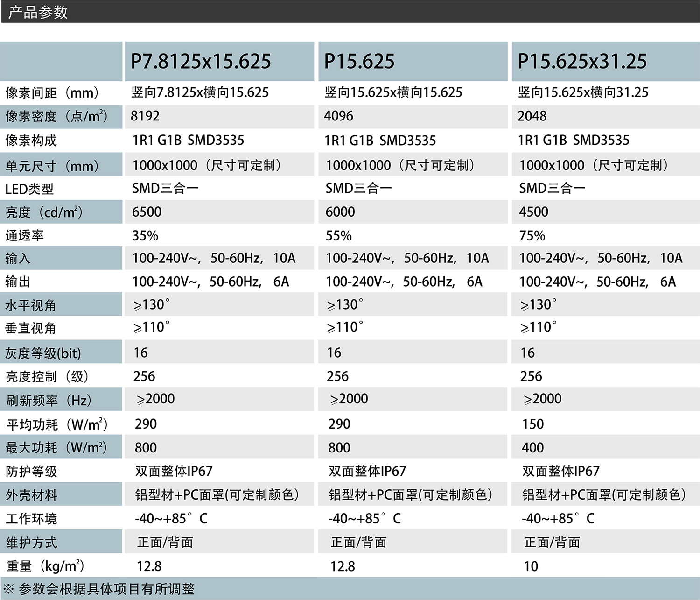Click the brightness value 6500
Viewport: 700px width, 600px height.
pos(147,212)
